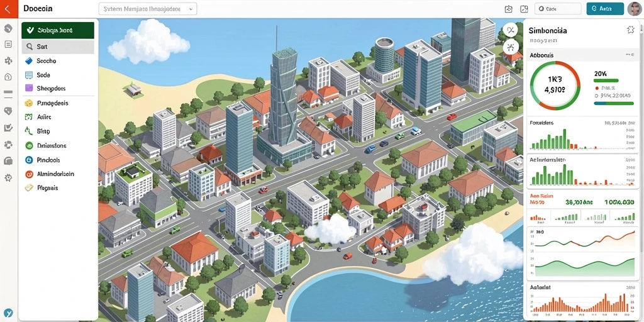Open the blue Seecho item icon

pyautogui.click(x=29, y=61)
